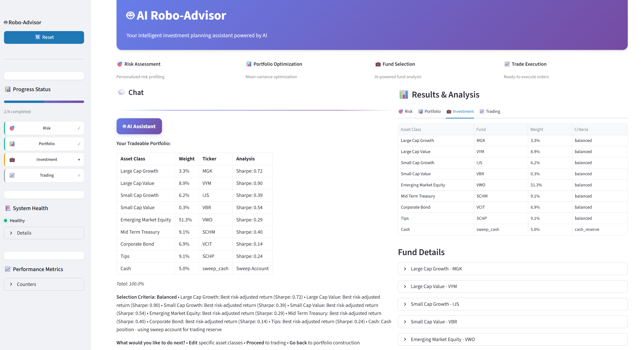Screen dimensions: 644x350
Task: Click the Risk target icon in sidebar
Action: click(x=12, y=128)
